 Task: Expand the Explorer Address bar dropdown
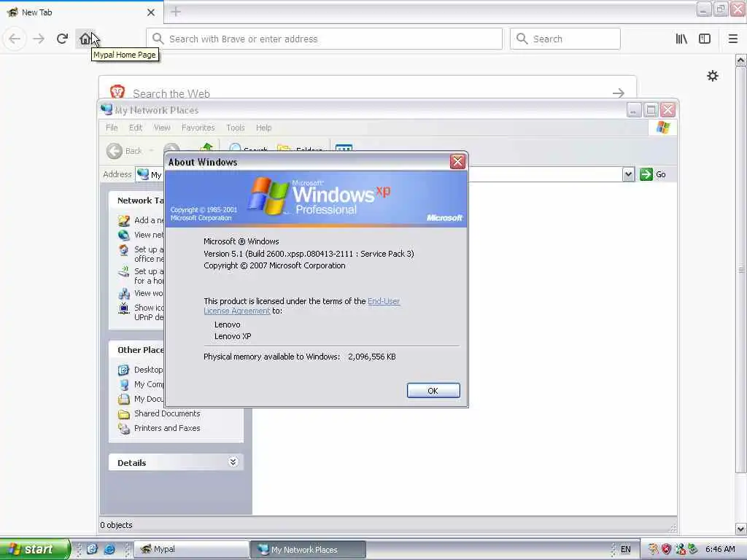[628, 174]
